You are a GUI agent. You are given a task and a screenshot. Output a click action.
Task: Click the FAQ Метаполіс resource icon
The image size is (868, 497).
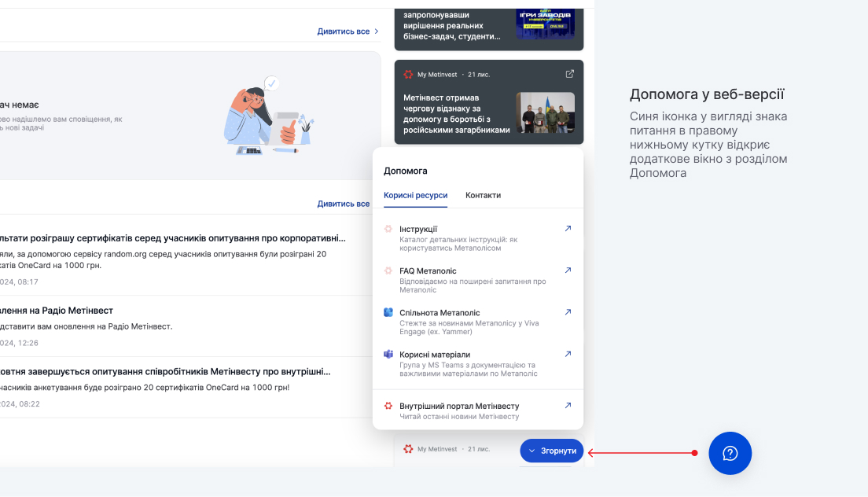tap(388, 271)
